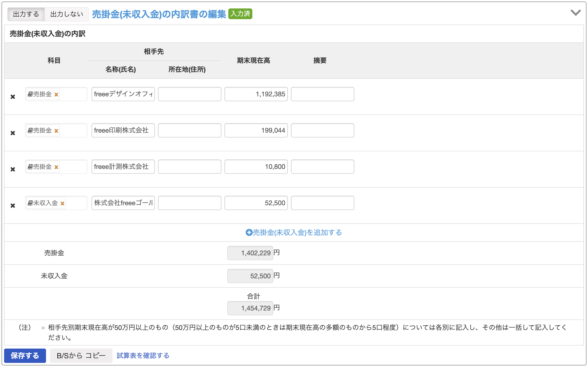Click 摘要 field in 株式会社freeeゴール row
This screenshot has width=588, height=368.
click(323, 203)
